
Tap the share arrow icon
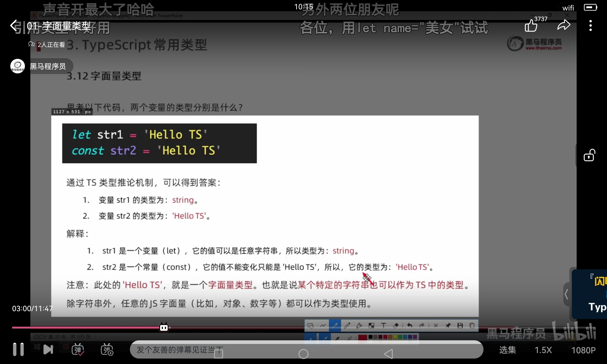[564, 25]
